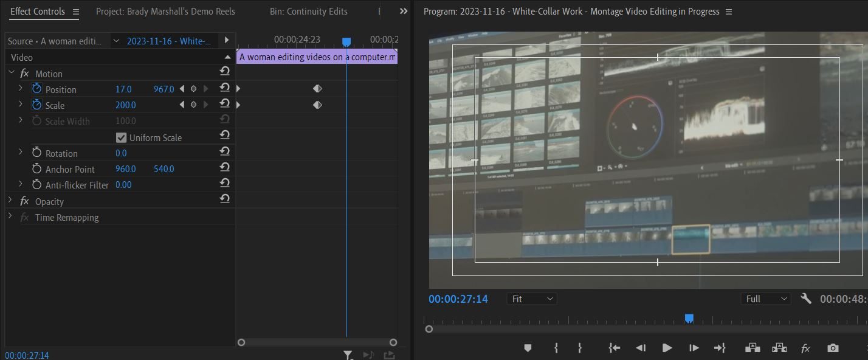Click the Scale value 200.0
868x360 pixels.
[x=126, y=105]
